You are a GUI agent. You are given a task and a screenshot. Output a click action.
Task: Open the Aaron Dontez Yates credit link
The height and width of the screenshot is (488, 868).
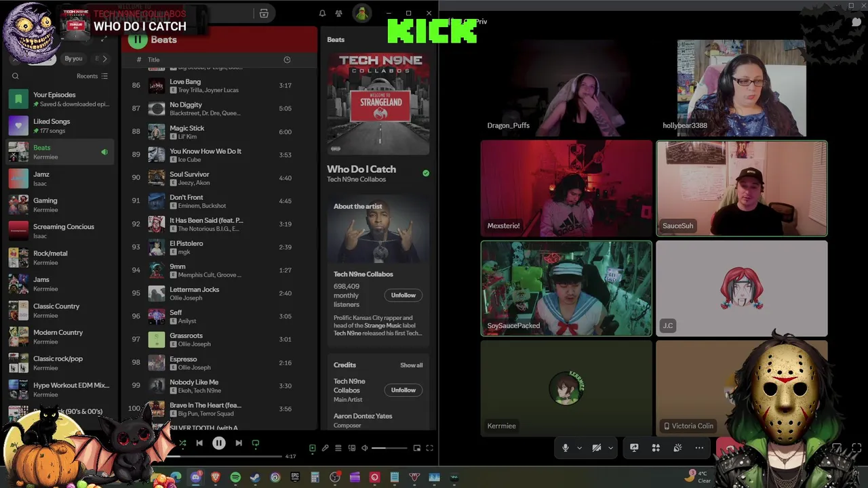(x=363, y=416)
